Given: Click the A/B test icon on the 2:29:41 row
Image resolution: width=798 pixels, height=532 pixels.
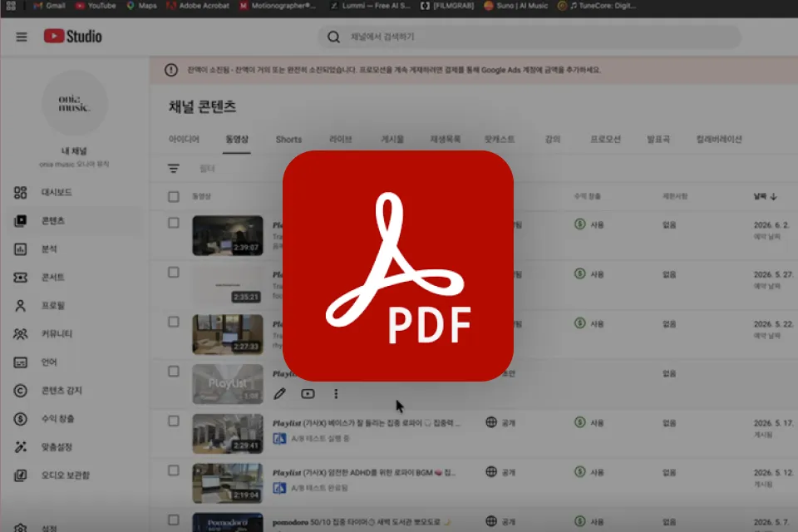Looking at the screenshot, I should (x=279, y=438).
